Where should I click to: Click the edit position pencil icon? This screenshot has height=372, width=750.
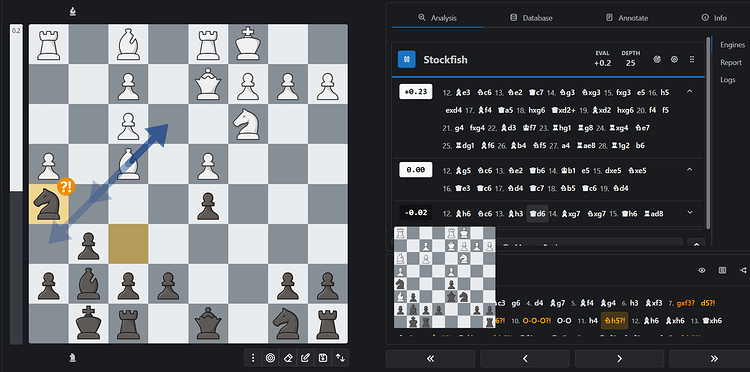(305, 358)
